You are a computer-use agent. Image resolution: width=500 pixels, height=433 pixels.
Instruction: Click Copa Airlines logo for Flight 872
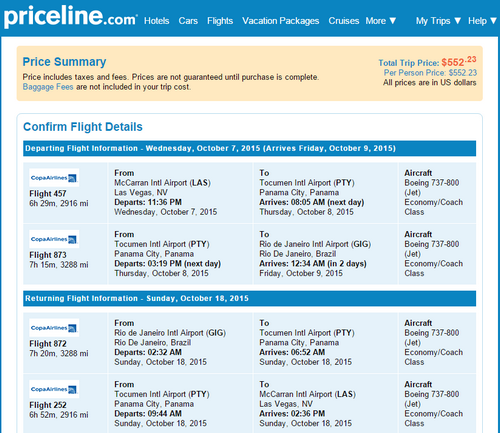[x=54, y=328]
